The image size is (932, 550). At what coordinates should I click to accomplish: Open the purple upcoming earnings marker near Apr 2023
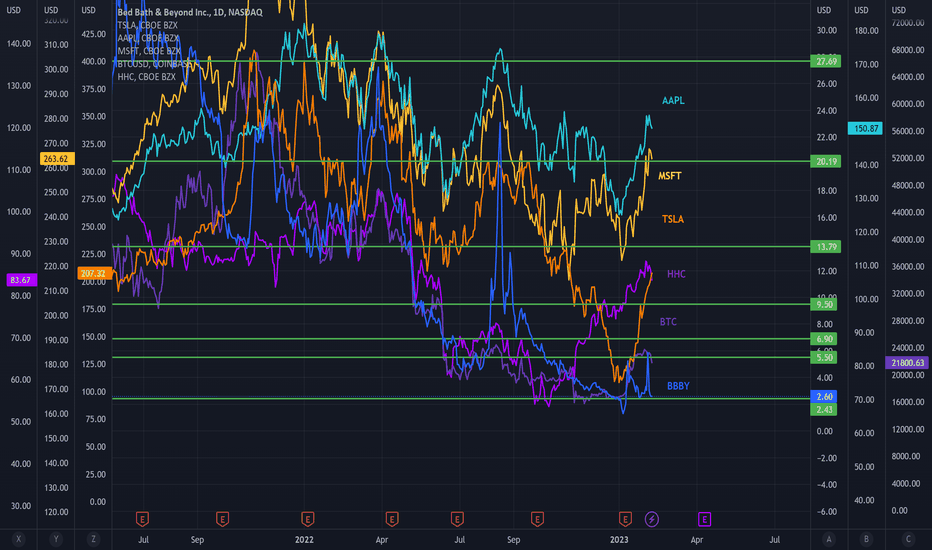[x=704, y=519]
